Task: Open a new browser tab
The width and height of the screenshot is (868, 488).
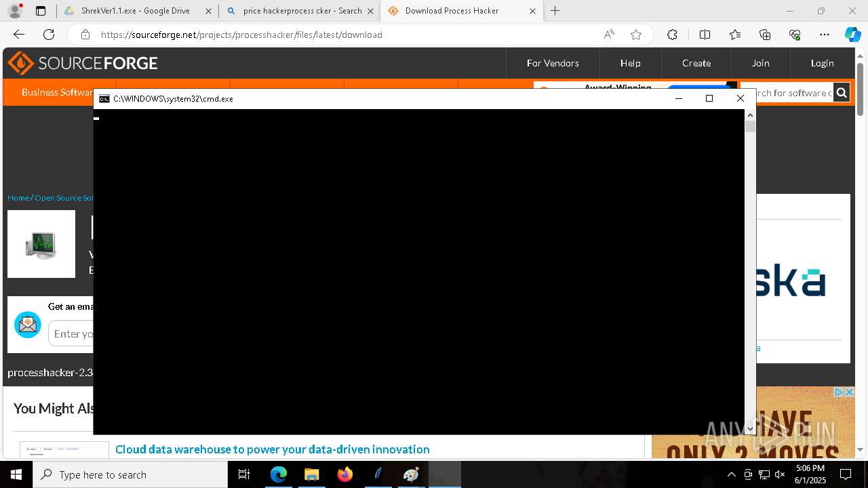Action: 555,11
